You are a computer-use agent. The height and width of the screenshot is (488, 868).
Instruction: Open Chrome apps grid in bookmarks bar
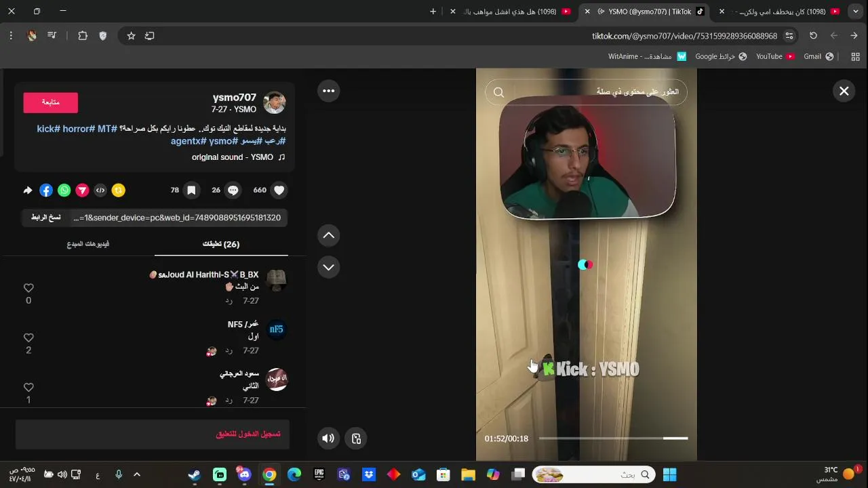855,57
